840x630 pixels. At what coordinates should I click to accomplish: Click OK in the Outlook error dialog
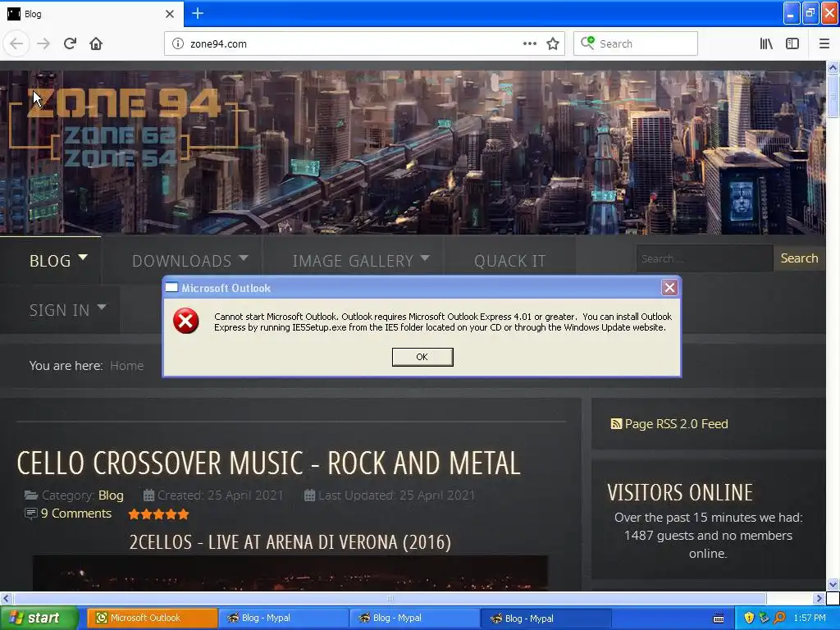pos(422,357)
